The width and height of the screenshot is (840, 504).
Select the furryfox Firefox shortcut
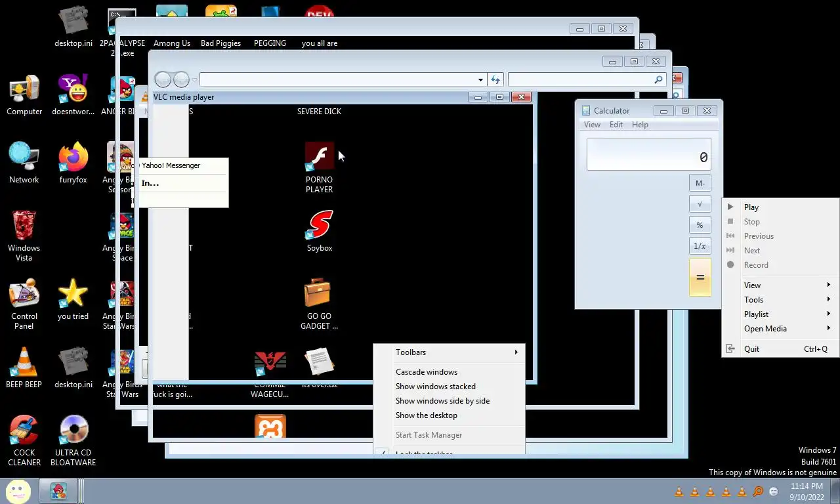73,158
